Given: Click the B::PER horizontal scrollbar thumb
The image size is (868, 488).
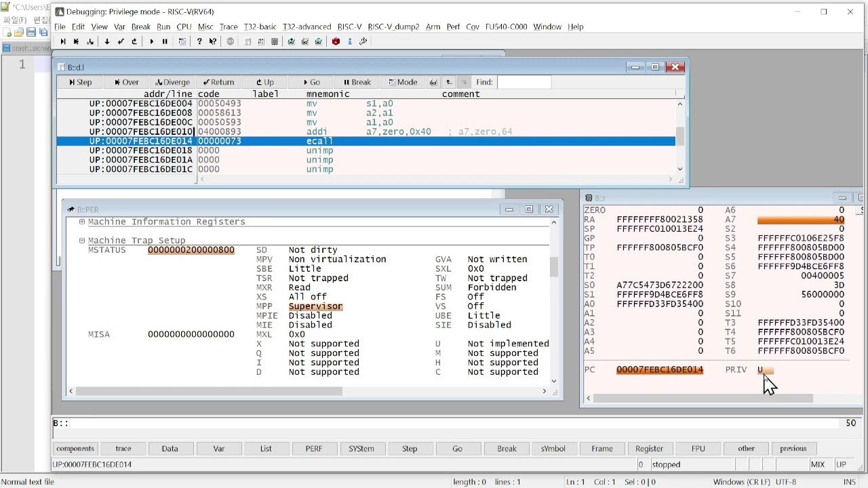Looking at the screenshot, I should point(209,391).
